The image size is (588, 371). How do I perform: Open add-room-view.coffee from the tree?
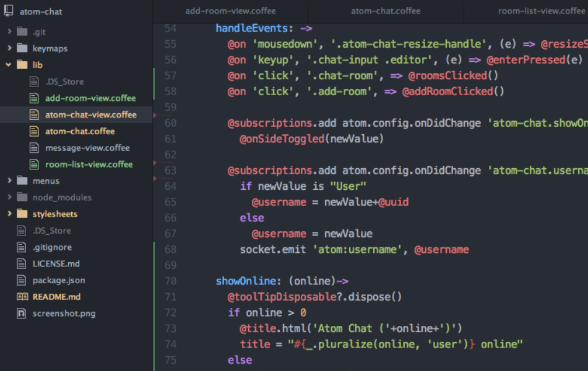[90, 98]
